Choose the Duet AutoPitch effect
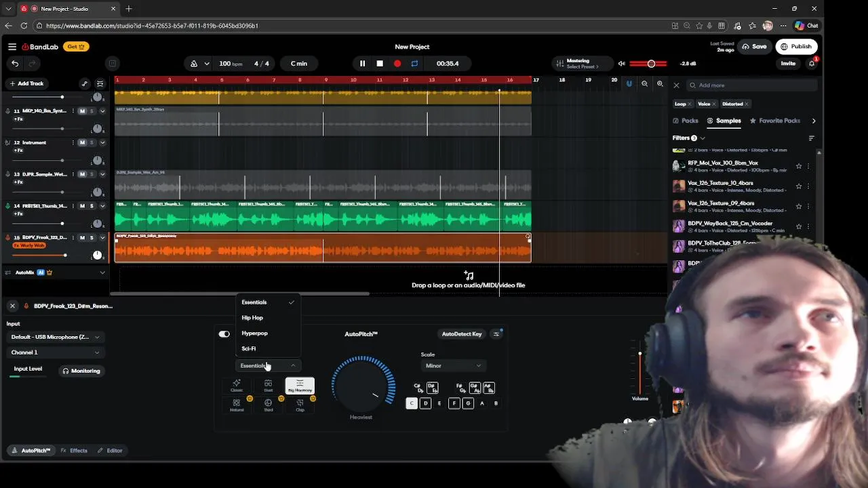Screen dimensions: 868x488 (269, 386)
